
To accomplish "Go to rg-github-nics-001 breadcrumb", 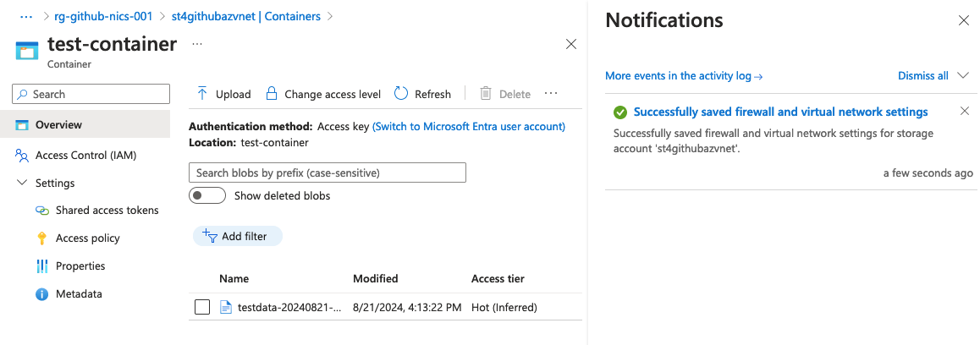I will (103, 16).
